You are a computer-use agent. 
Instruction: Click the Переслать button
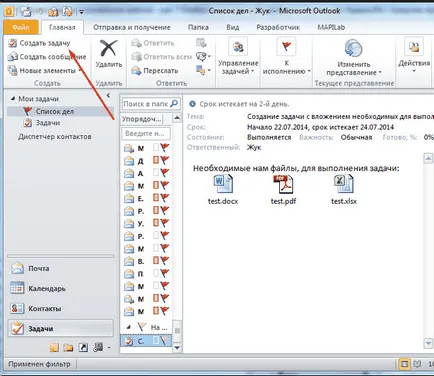point(155,70)
